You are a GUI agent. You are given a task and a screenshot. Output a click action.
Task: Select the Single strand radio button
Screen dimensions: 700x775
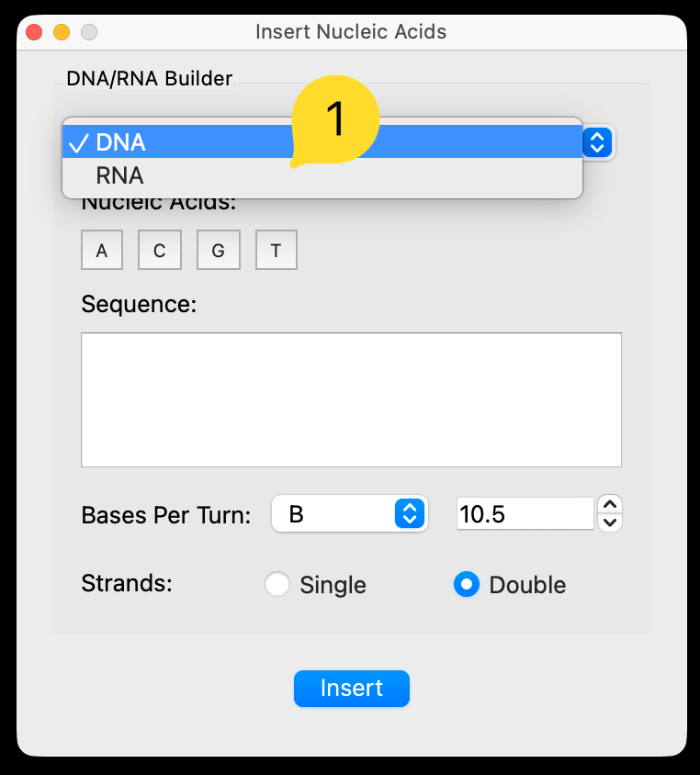point(277,585)
